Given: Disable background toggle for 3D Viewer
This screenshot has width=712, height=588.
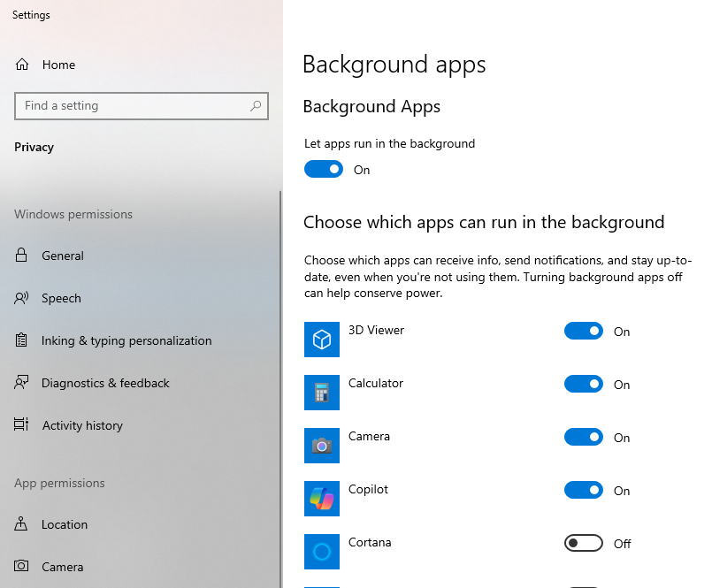Looking at the screenshot, I should click(x=584, y=332).
